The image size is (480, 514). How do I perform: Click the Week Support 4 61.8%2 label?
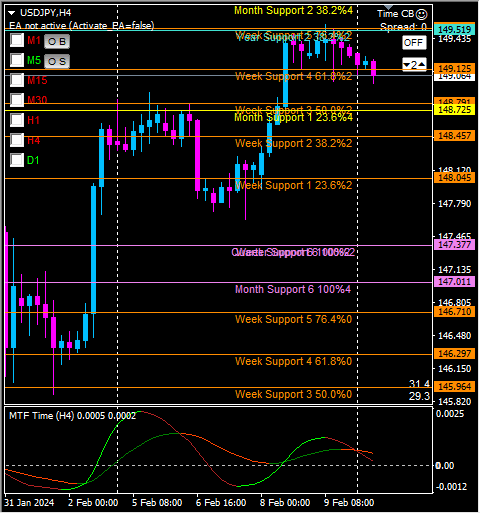293,76
